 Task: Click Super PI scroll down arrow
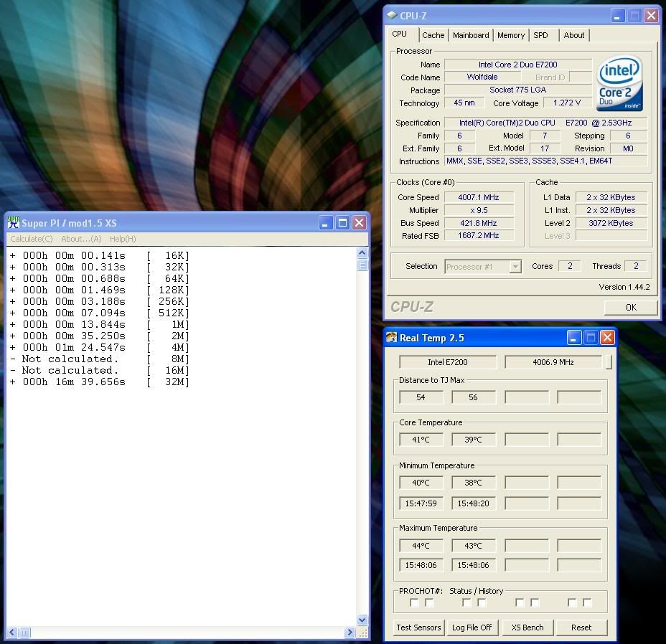[x=362, y=620]
